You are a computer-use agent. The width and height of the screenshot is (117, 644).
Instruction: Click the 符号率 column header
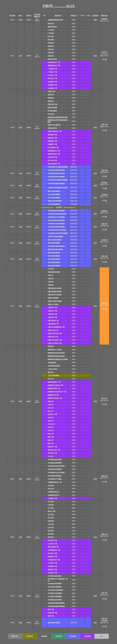pos(29,16)
